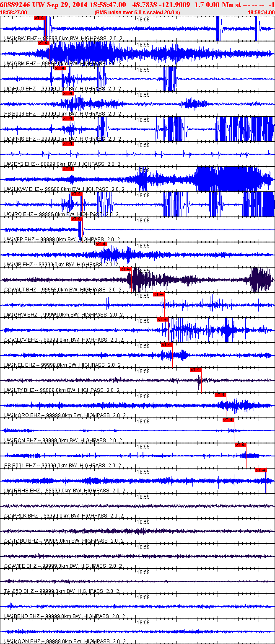Select the 'UO IRO EHZ' channel label
Viewport: 275px width, 644px height.
(20, 214)
